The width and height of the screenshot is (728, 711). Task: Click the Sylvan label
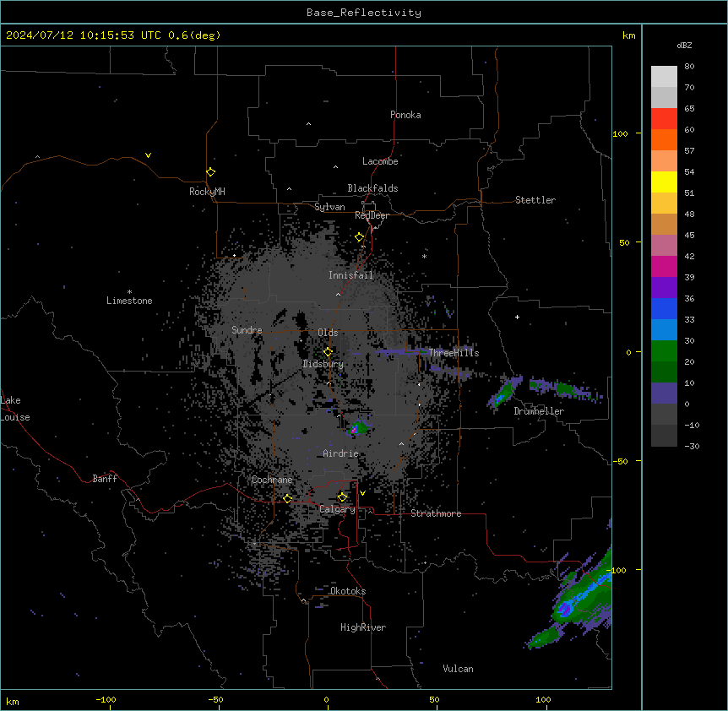(x=329, y=207)
